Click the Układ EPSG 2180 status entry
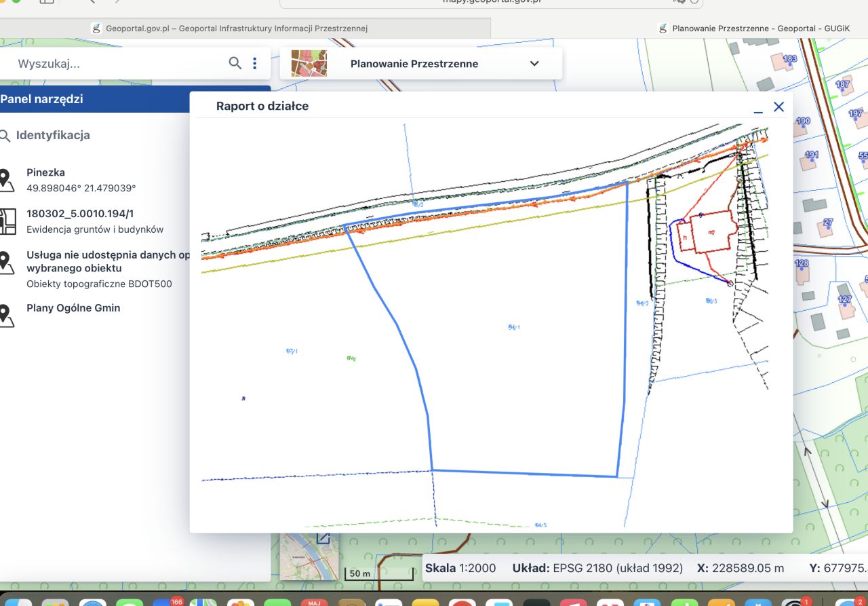868x606 pixels. point(597,568)
